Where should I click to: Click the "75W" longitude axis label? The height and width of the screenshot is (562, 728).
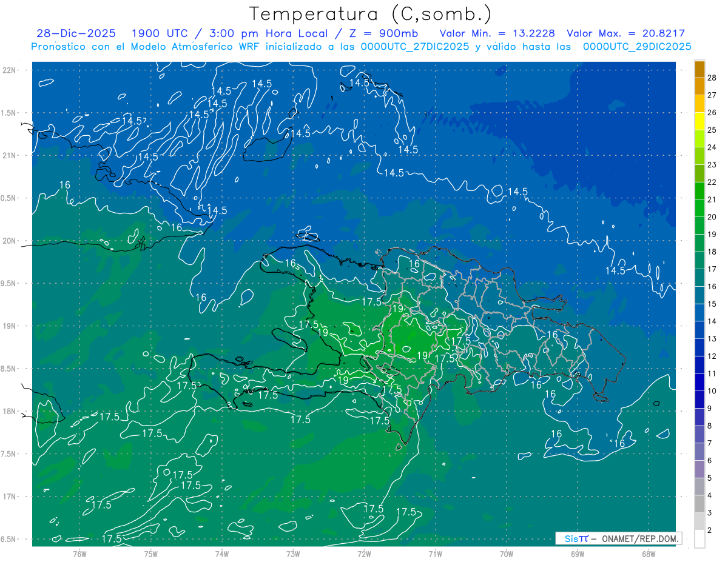(x=151, y=554)
